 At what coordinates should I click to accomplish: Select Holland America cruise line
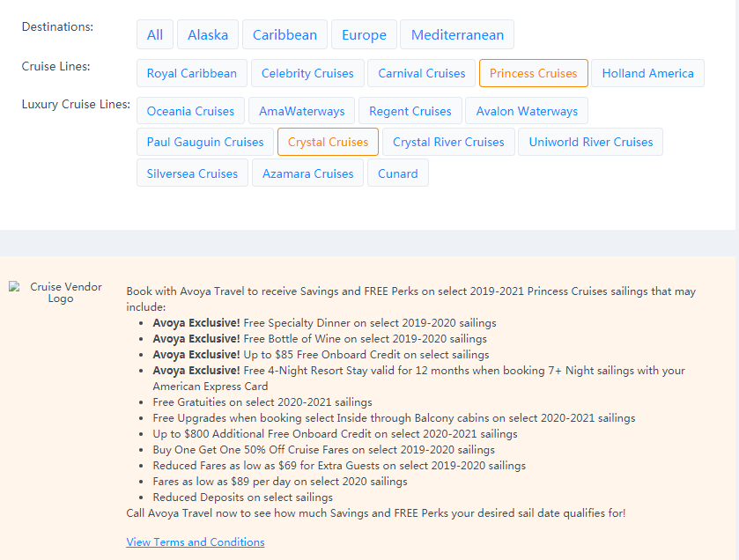point(647,73)
